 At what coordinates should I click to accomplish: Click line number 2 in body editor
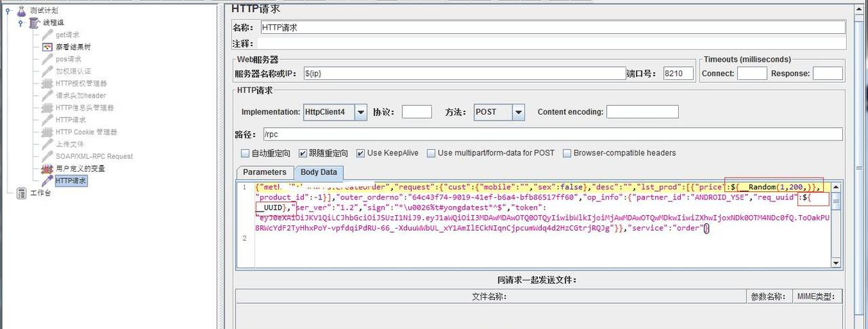coord(245,239)
